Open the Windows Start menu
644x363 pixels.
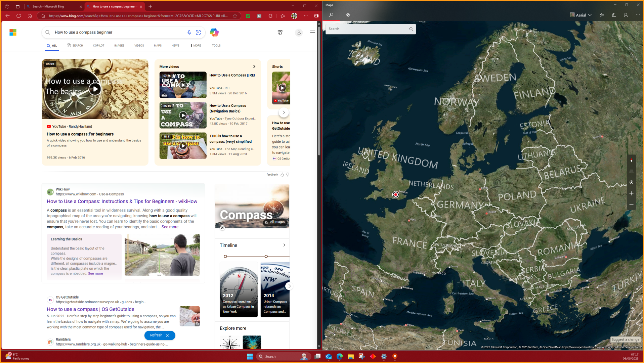pyautogui.click(x=250, y=357)
